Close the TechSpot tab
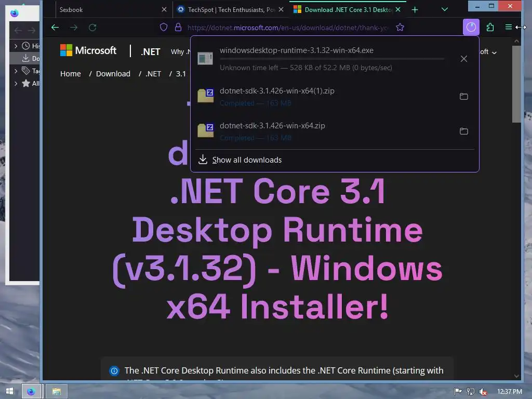532x399 pixels. point(281,9)
